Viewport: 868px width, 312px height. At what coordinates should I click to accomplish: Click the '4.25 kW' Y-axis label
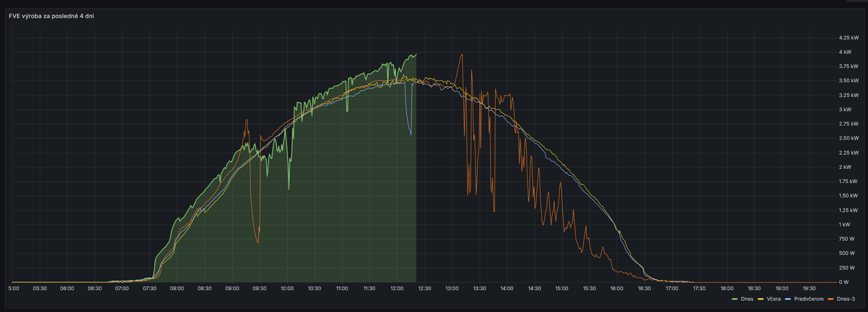849,38
